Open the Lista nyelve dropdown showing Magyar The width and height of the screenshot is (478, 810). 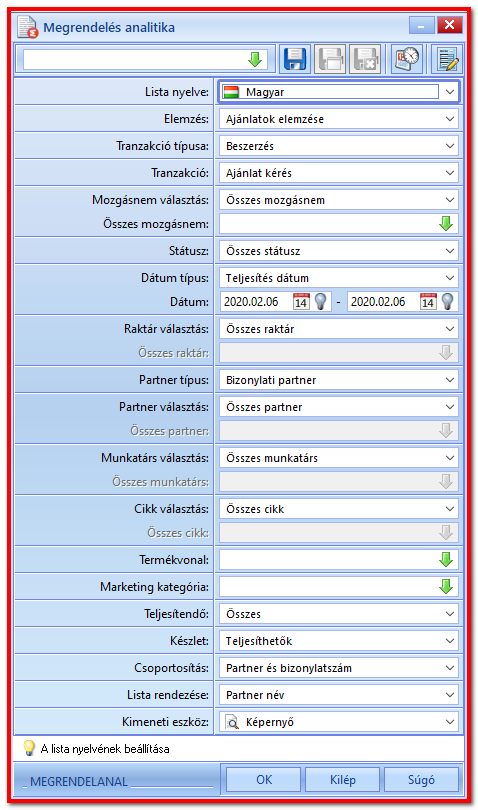coord(338,92)
